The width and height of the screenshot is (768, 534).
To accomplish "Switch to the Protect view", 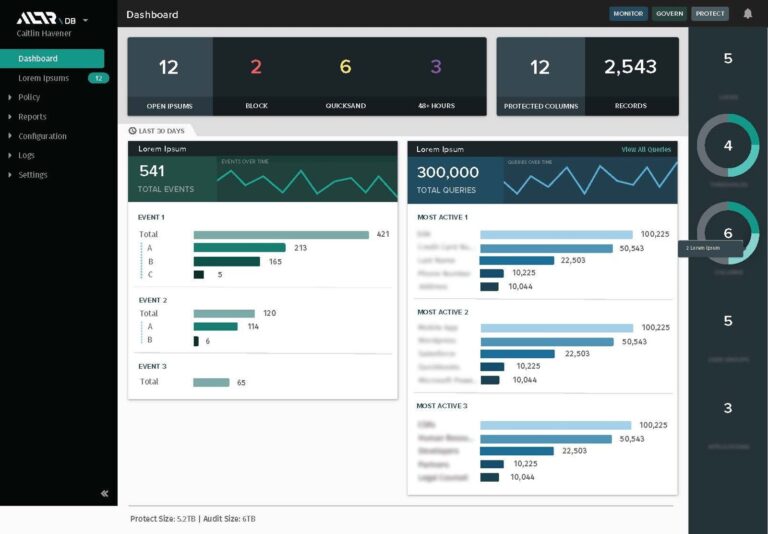I will [710, 14].
